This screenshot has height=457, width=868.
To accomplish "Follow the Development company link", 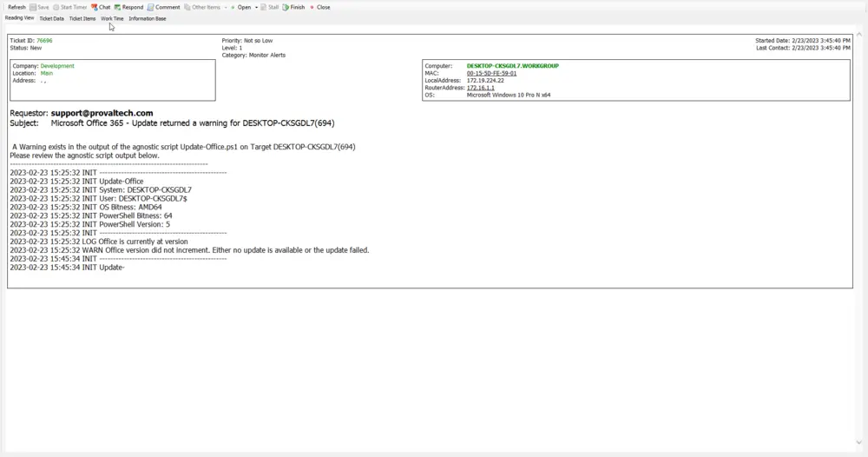I will pos(57,66).
